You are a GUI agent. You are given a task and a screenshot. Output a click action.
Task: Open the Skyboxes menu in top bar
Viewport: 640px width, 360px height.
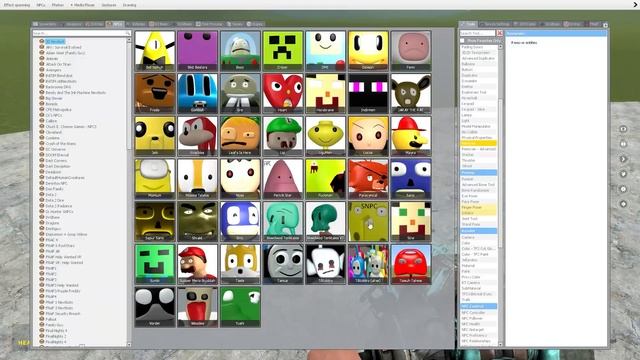tap(109, 5)
